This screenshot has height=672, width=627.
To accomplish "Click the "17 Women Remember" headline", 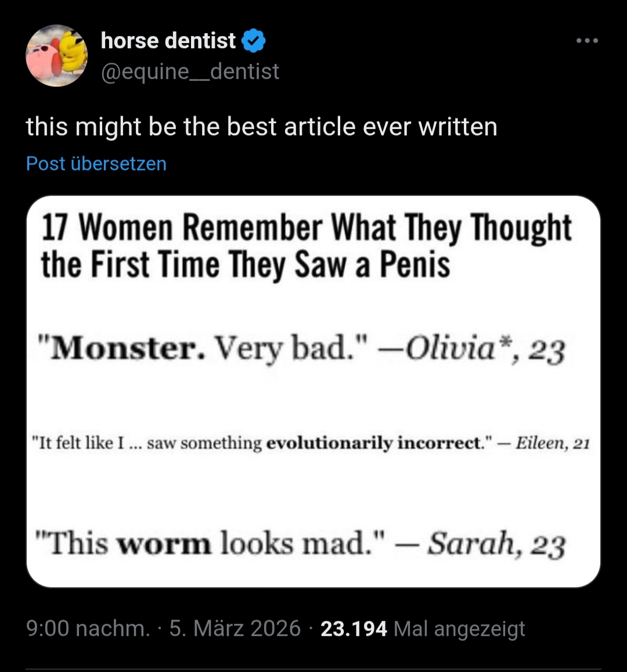I will click(x=306, y=246).
